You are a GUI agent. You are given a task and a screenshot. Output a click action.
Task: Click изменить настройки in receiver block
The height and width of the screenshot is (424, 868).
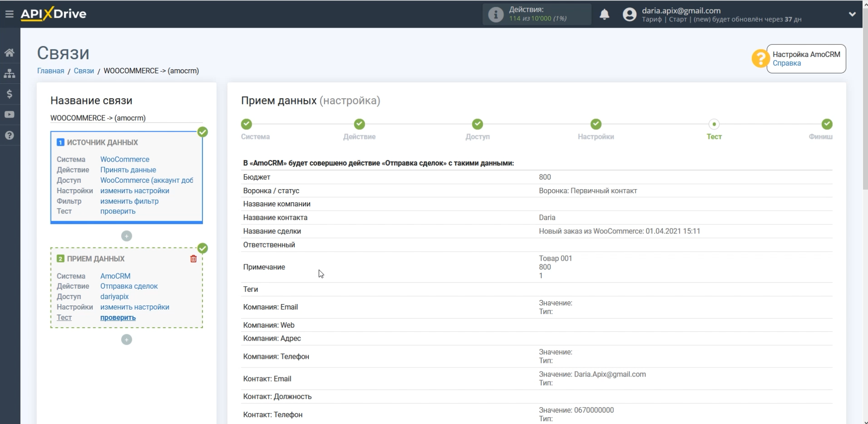point(135,307)
